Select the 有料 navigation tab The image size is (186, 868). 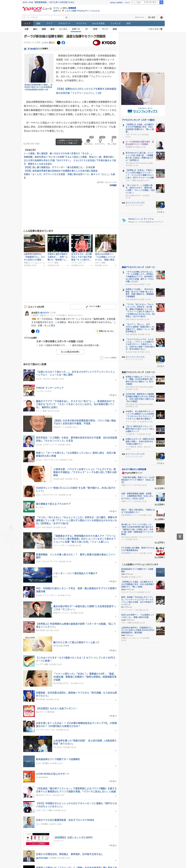[128, 24]
